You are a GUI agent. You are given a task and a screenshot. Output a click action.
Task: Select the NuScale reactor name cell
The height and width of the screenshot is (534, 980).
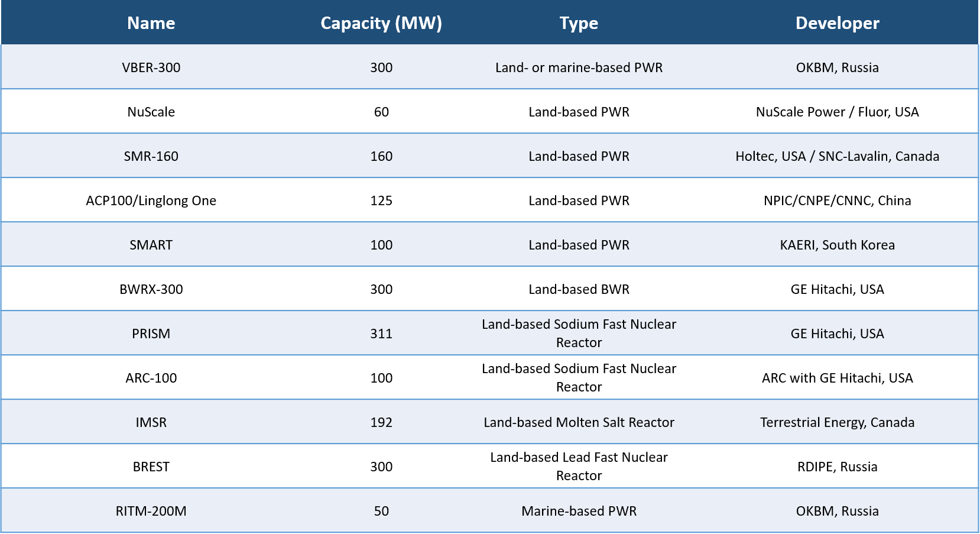tap(151, 111)
